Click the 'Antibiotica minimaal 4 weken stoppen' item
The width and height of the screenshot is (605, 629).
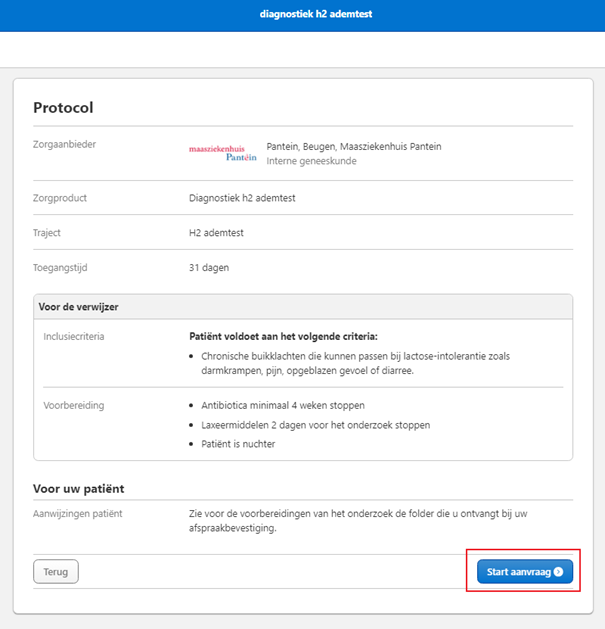pyautogui.click(x=282, y=406)
